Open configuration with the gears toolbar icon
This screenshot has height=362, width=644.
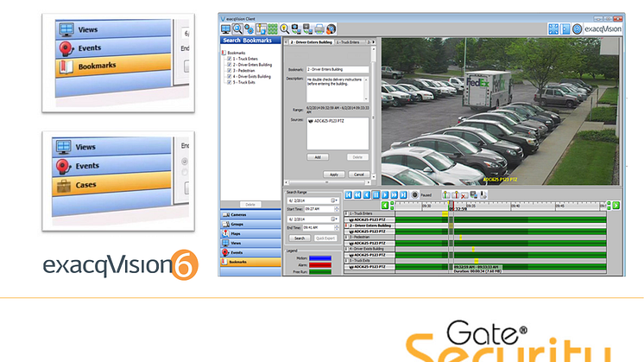click(249, 29)
